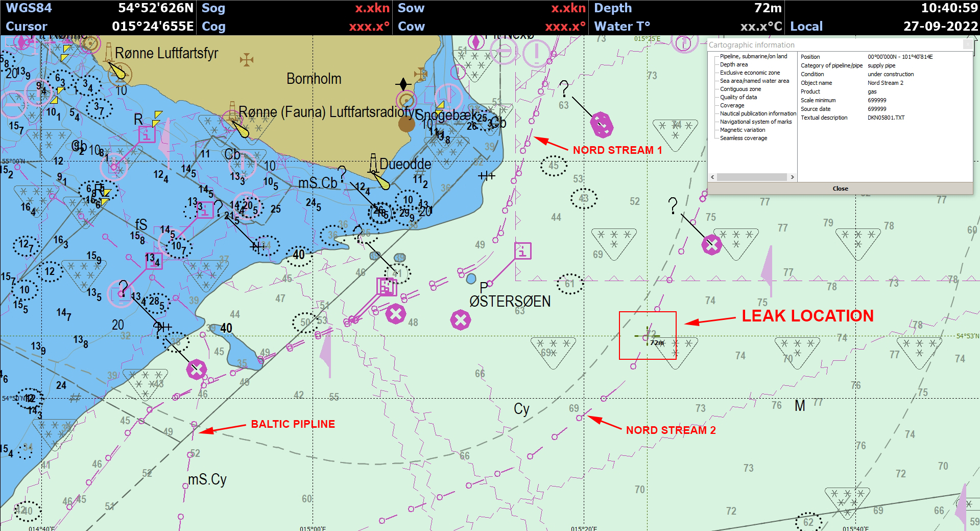Select the Seamless coverage tree item
980x531 pixels.
[x=744, y=138]
